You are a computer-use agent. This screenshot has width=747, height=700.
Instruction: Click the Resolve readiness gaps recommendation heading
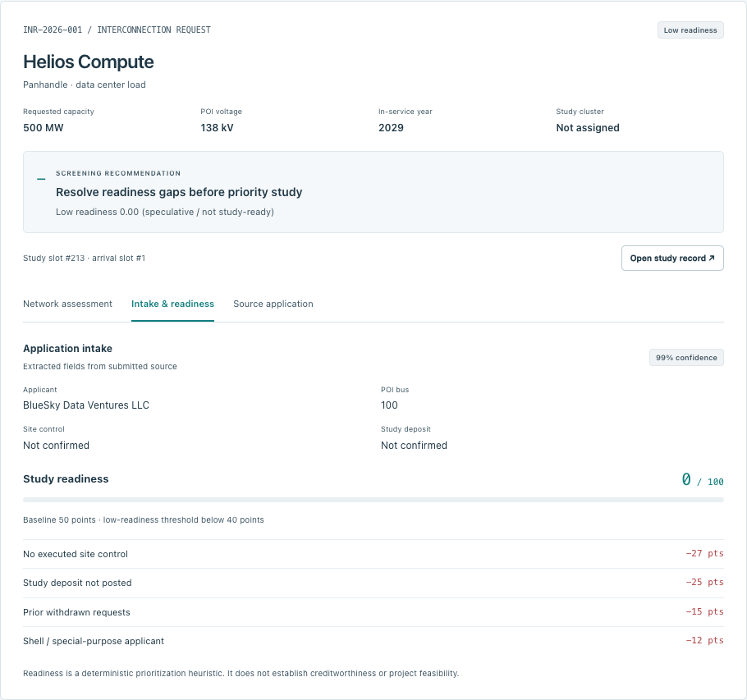coord(179,192)
